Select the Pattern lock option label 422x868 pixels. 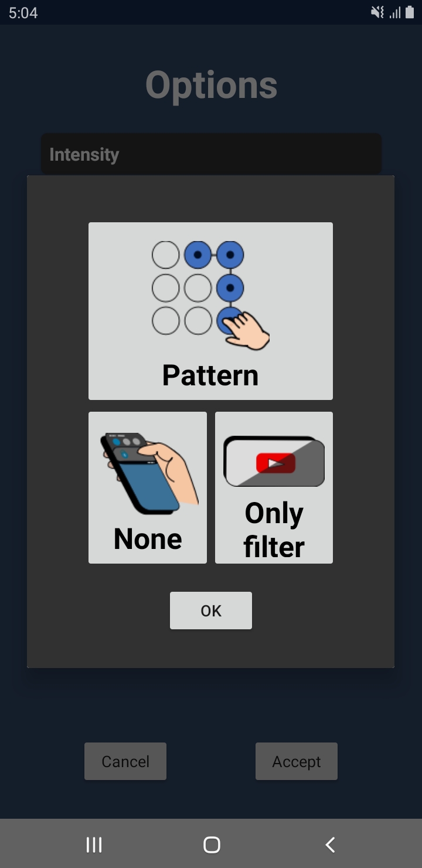pyautogui.click(x=210, y=375)
